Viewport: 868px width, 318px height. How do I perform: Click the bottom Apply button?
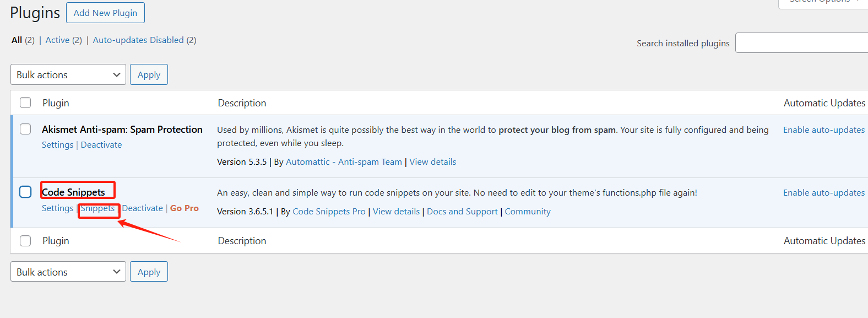pos(149,272)
